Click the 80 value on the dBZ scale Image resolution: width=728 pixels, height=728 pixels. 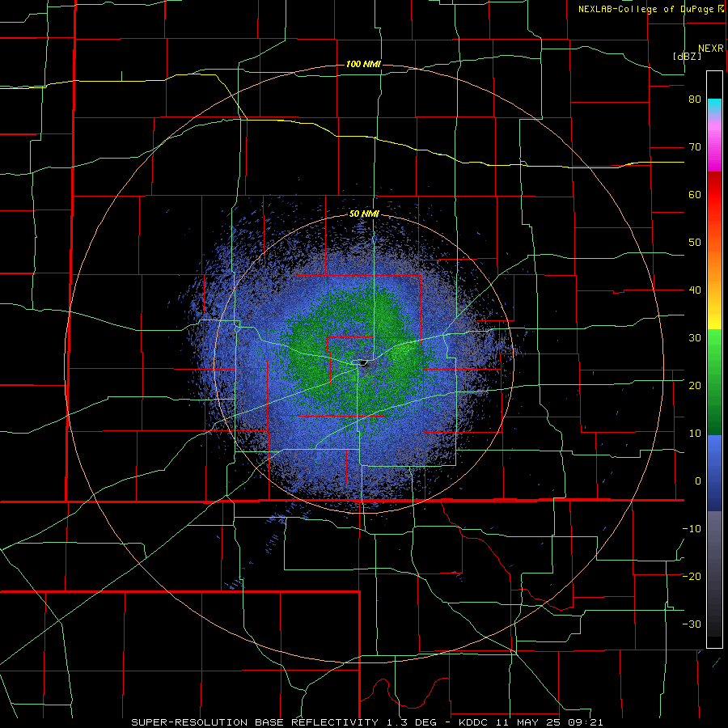pos(695,99)
